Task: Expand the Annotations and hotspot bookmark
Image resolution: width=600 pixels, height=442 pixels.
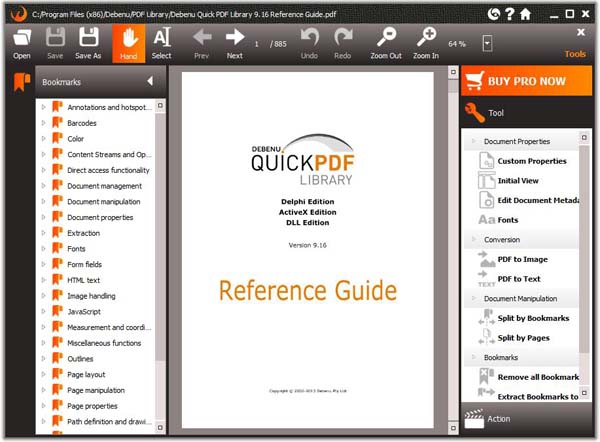Action: point(44,107)
